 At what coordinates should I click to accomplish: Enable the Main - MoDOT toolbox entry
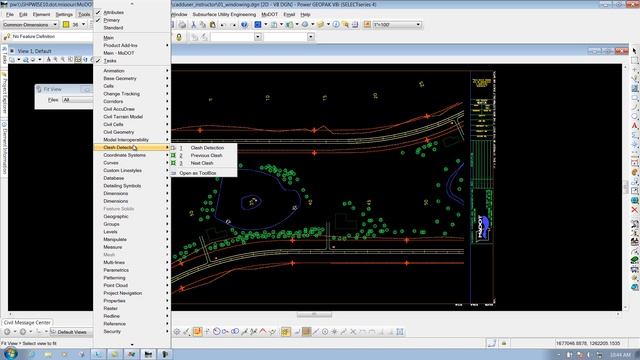pos(132,53)
